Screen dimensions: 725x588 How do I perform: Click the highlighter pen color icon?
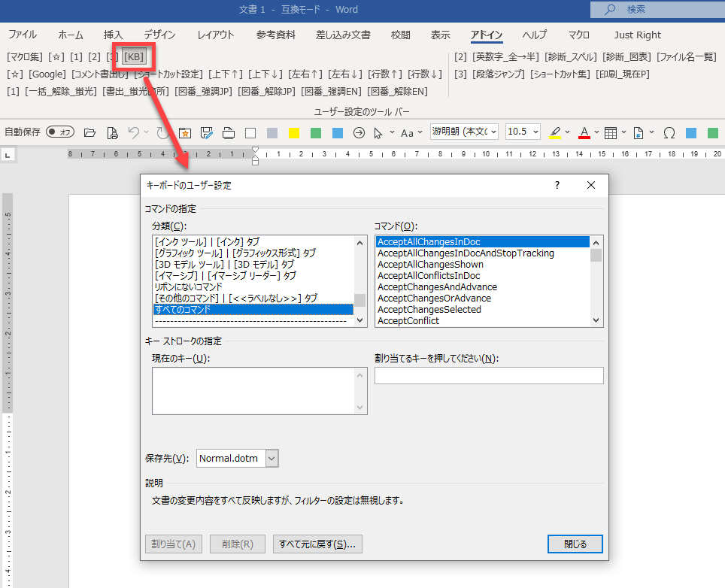click(x=555, y=132)
